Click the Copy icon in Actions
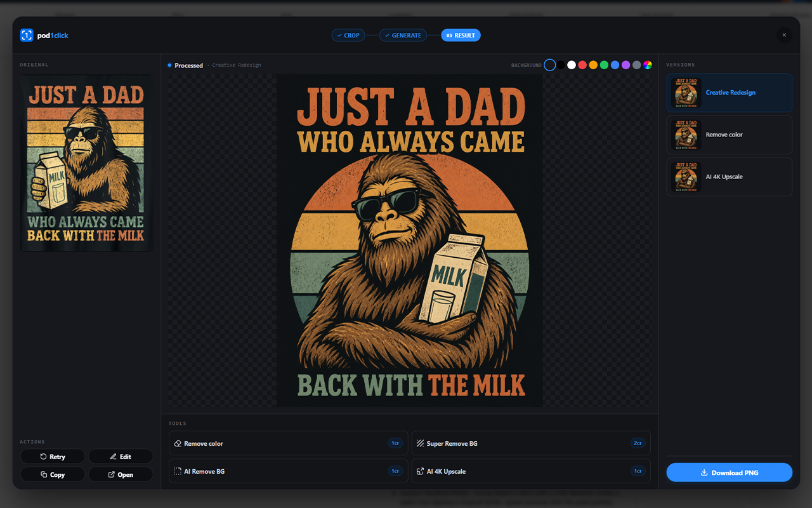The image size is (812, 508). (x=44, y=474)
